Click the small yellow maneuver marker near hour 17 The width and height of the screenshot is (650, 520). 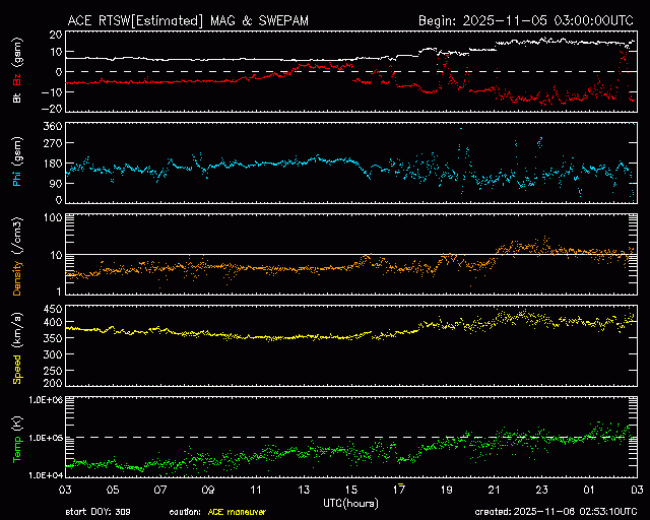click(400, 484)
